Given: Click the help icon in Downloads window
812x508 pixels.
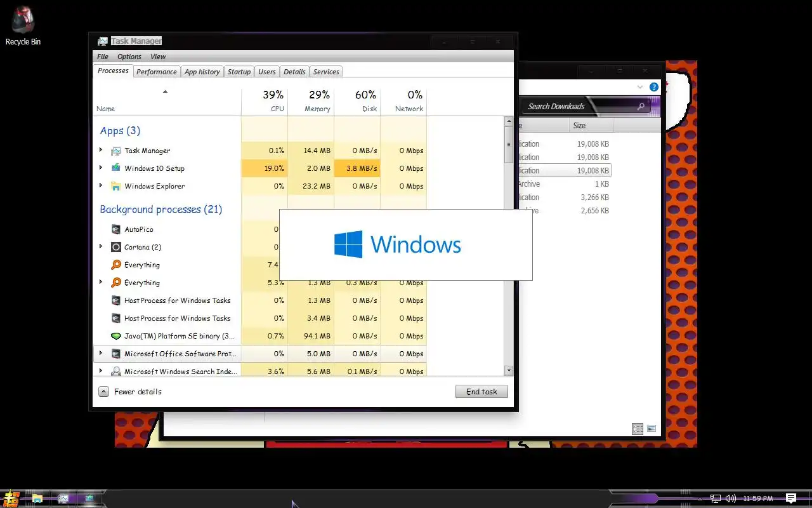Looking at the screenshot, I should click(x=653, y=87).
